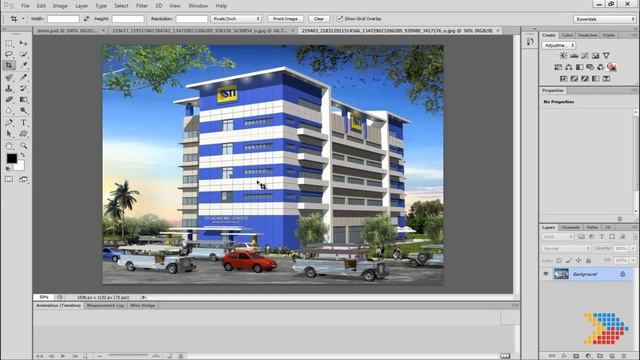Open the Normal blend mode dropdown

566,248
